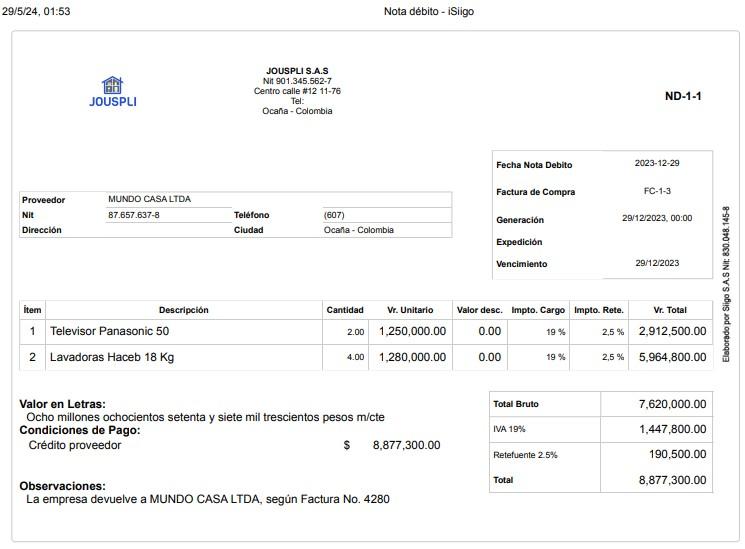Select the amount-in-words sentence
The image size is (745, 549).
click(205, 417)
